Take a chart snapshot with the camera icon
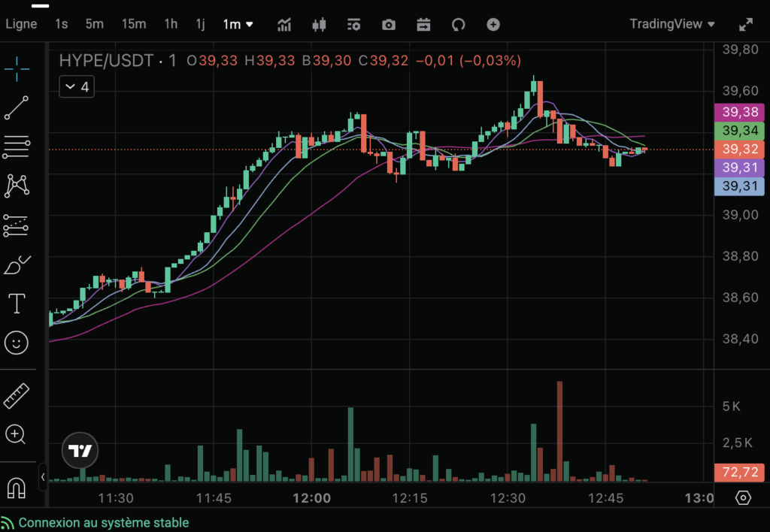The height and width of the screenshot is (532, 770). click(x=388, y=24)
